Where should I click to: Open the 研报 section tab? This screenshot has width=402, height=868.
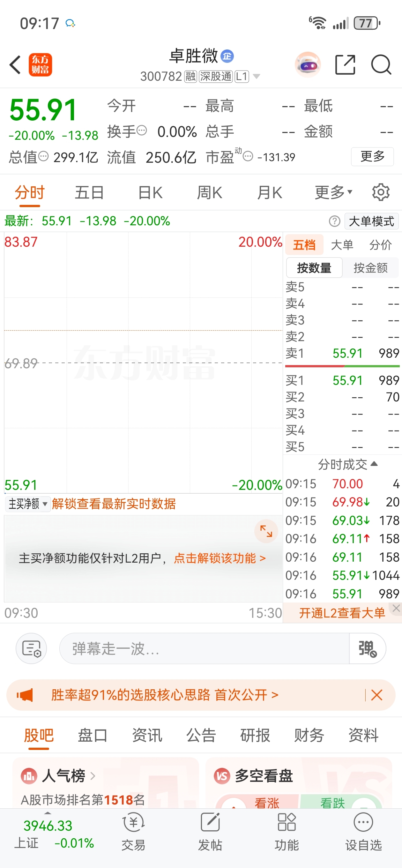coord(255,735)
